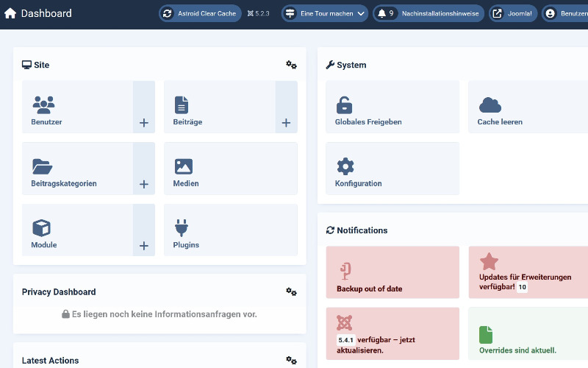Click the Joomla 5.4.1 update notification

tap(392, 333)
